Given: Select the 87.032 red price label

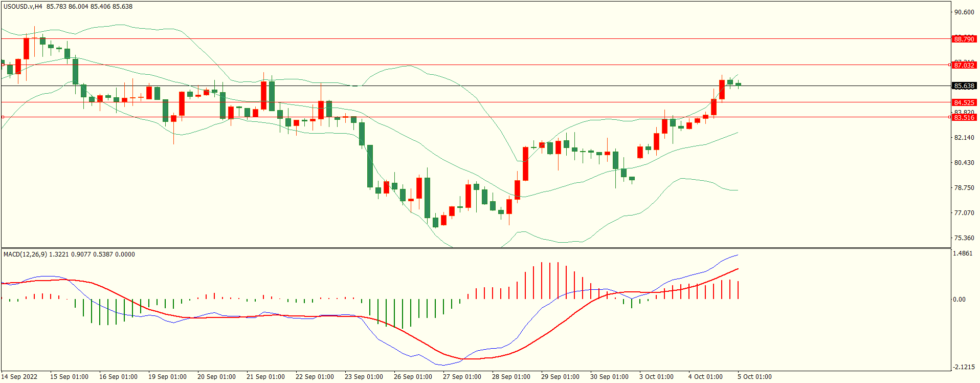Looking at the screenshot, I should (964, 65).
